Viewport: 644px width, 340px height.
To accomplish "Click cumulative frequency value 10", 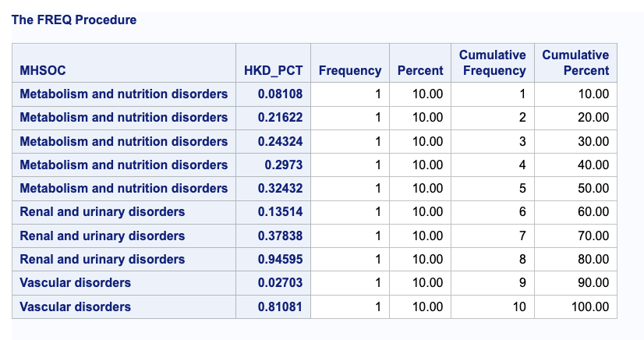I will click(493, 306).
